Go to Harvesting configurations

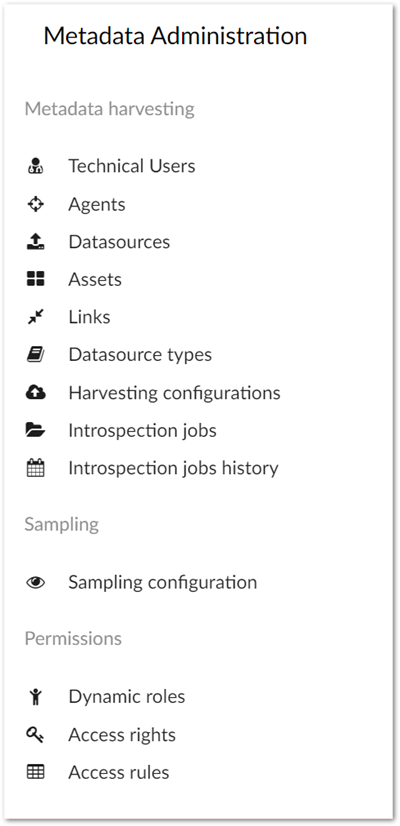click(x=174, y=393)
